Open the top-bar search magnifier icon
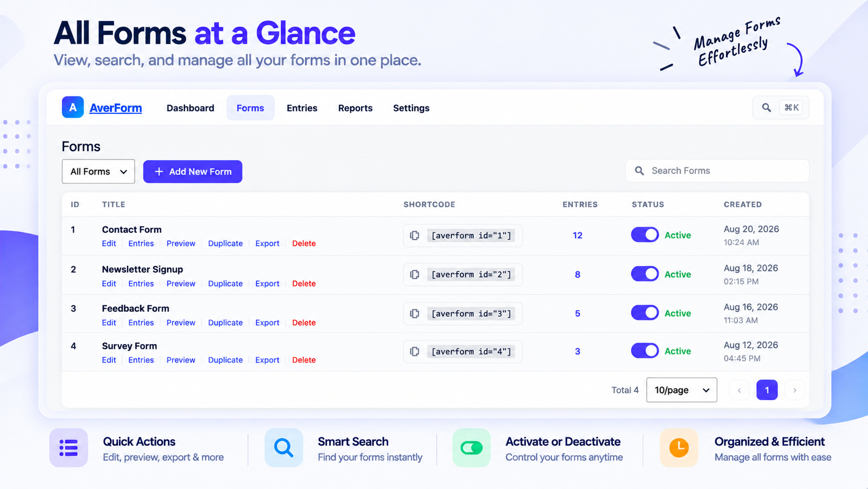 766,108
